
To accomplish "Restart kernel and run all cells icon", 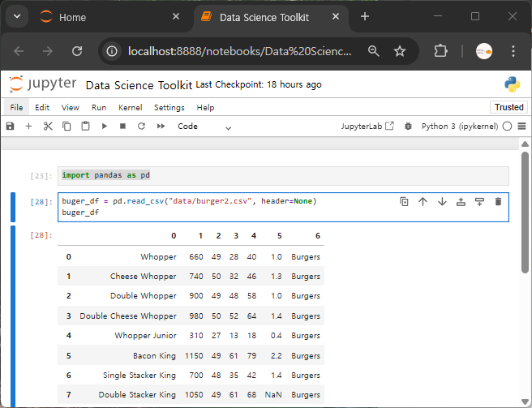I will pos(161,127).
